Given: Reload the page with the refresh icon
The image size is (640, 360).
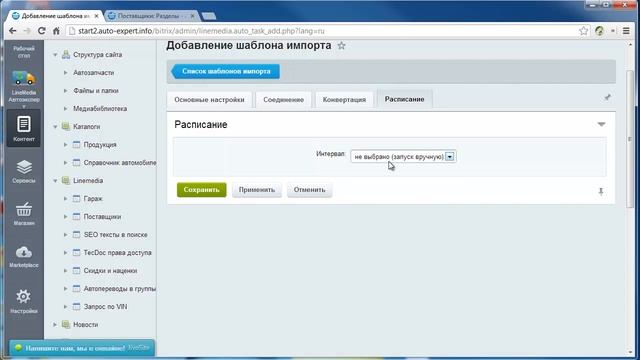Looking at the screenshot, I should 42,31.
